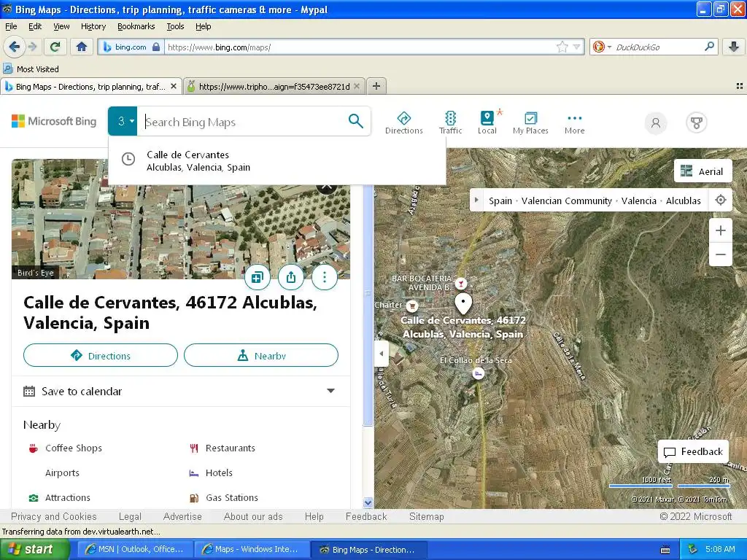Click the BAR BOCATERIA AVENIDA map marker
The height and width of the screenshot is (560, 747).
pos(461,284)
